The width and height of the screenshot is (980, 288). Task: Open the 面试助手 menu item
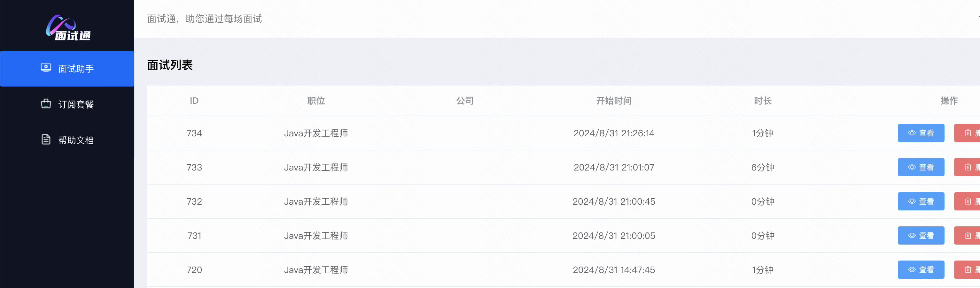coord(67,69)
